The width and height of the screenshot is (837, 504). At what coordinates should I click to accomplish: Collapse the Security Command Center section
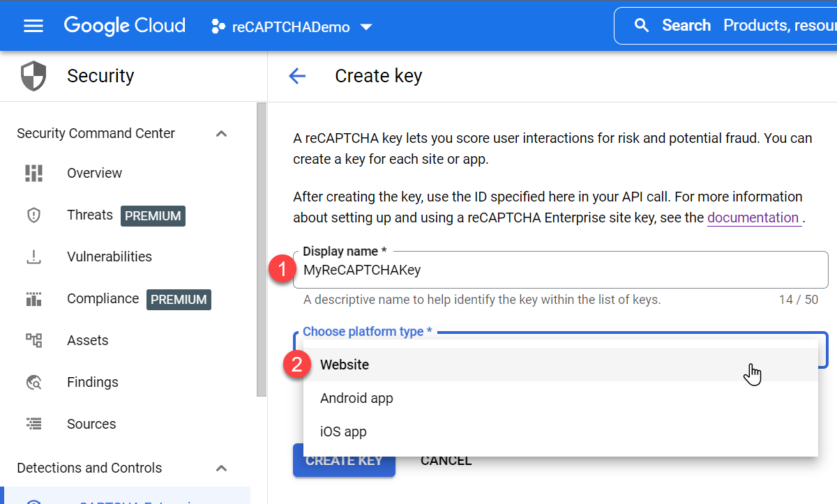pyautogui.click(x=222, y=133)
